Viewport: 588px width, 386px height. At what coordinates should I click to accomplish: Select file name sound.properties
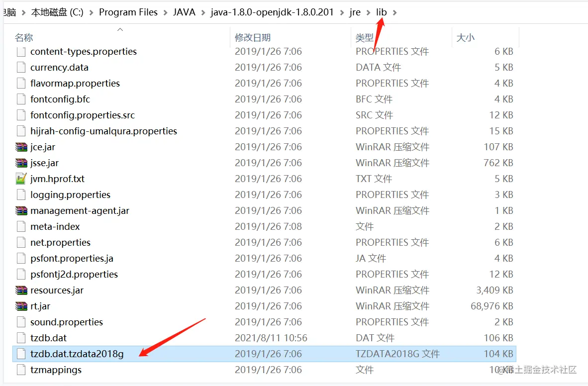coord(66,322)
